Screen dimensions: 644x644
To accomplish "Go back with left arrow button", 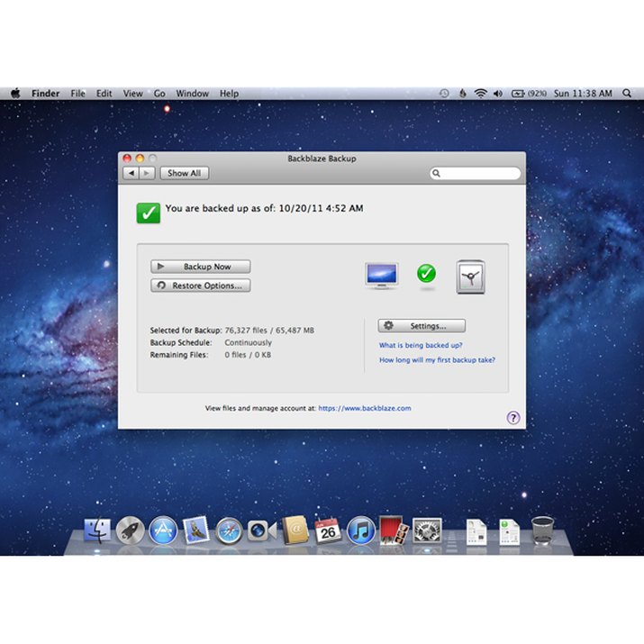I will pos(131,173).
